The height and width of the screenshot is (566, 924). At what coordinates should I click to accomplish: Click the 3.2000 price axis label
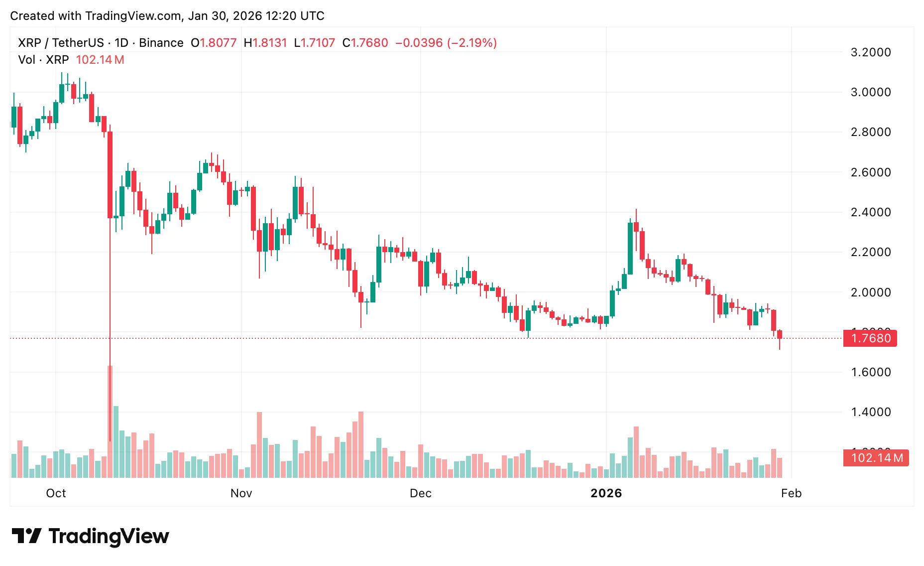click(x=870, y=52)
